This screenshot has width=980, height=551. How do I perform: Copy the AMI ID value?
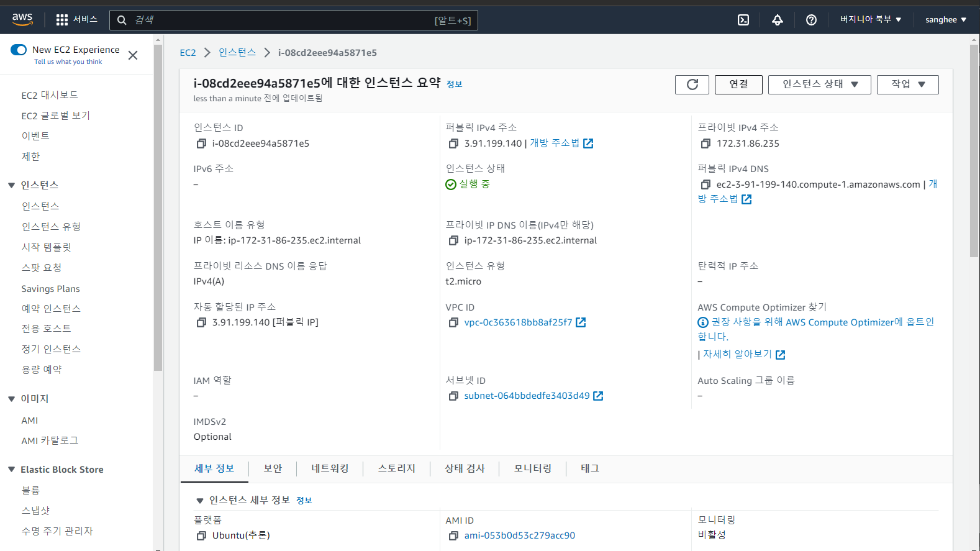pyautogui.click(x=453, y=535)
